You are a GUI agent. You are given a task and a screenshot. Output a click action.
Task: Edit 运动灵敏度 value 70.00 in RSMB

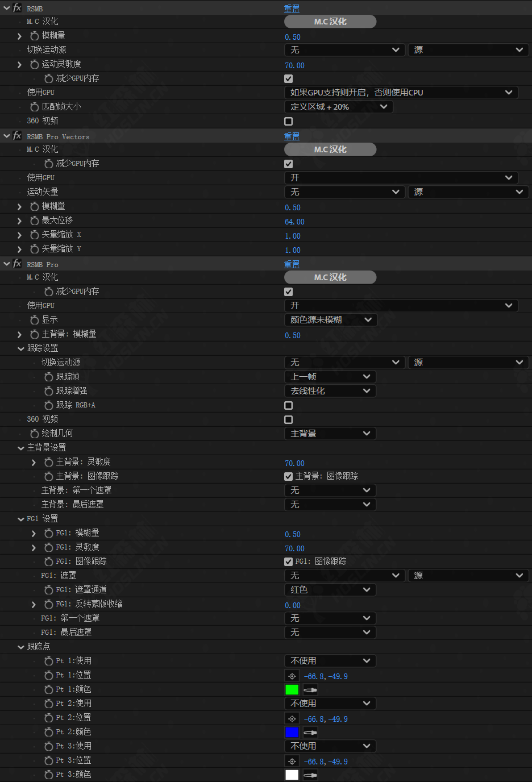[x=294, y=65]
